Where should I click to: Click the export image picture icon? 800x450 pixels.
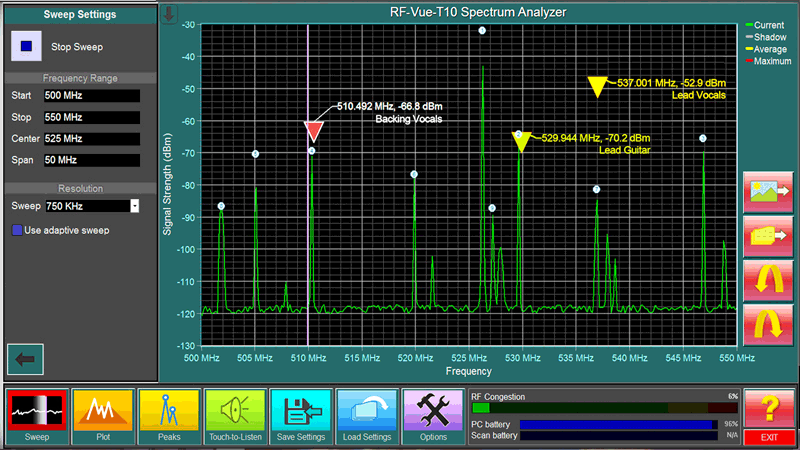click(768, 192)
